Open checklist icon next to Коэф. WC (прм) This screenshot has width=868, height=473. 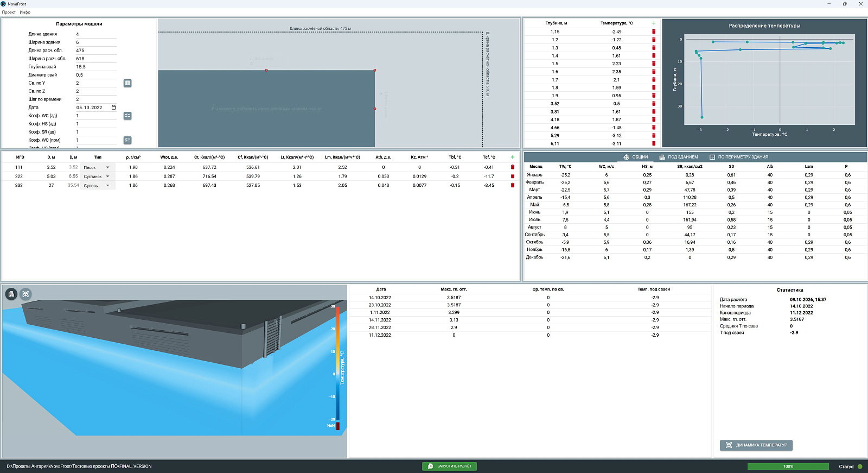(x=127, y=140)
